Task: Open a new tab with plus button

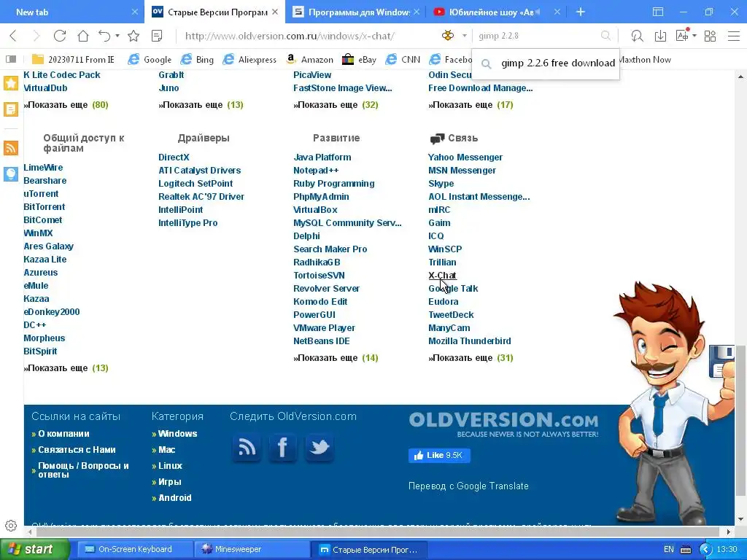Action: (580, 12)
